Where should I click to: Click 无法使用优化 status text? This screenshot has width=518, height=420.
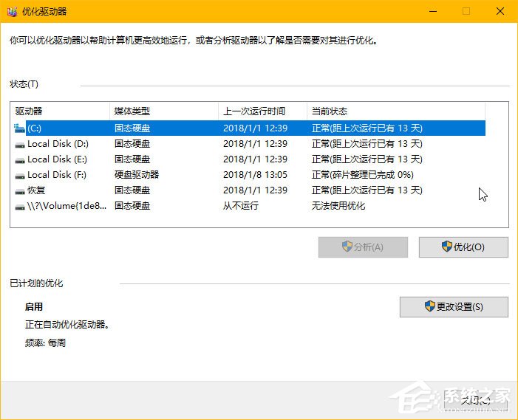point(338,206)
